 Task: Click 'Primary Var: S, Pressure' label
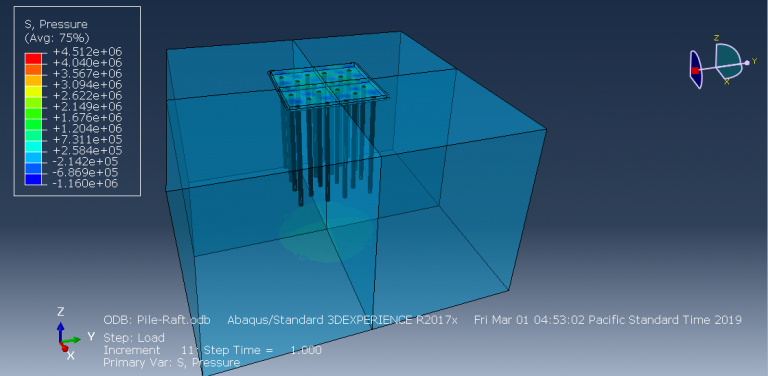pyautogui.click(x=171, y=362)
